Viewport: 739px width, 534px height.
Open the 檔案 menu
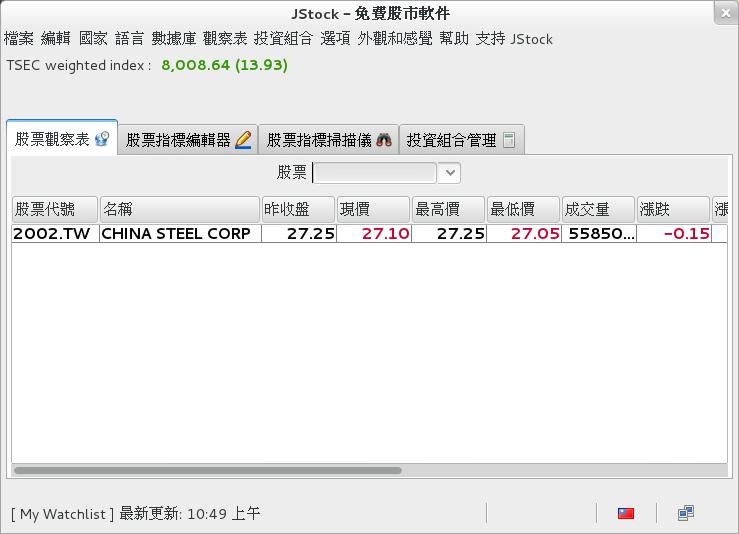pos(19,39)
